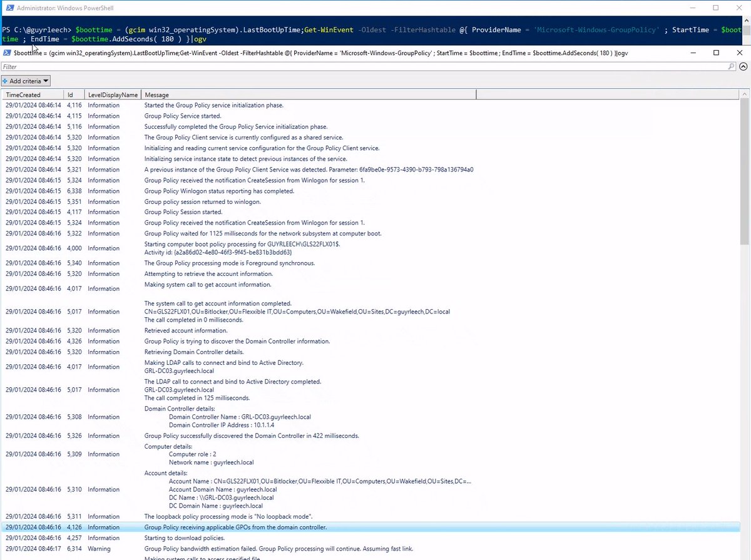The width and height of the screenshot is (751, 560).
Task: Click Id cell 5,310
Action: coord(74,489)
